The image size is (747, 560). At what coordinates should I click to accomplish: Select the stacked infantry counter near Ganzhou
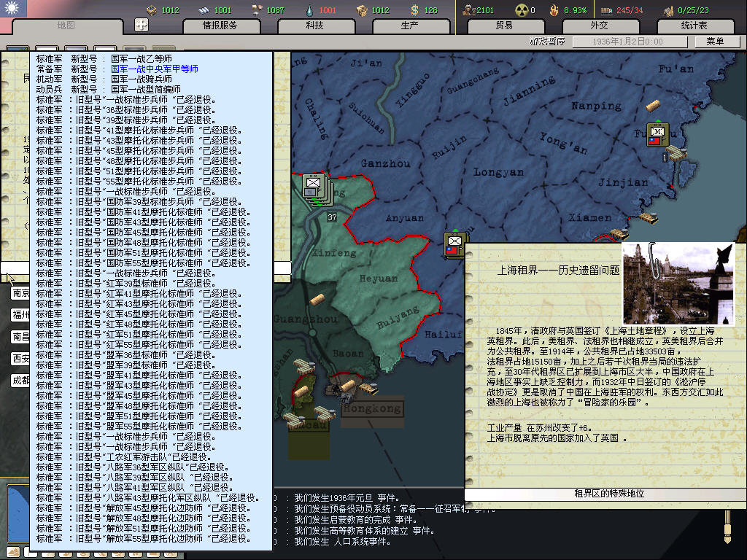pyautogui.click(x=314, y=186)
